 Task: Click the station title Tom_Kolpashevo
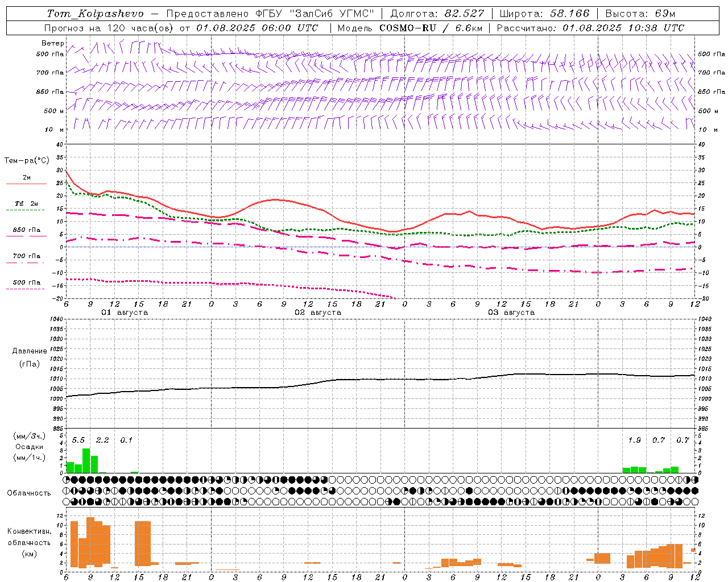coord(95,14)
